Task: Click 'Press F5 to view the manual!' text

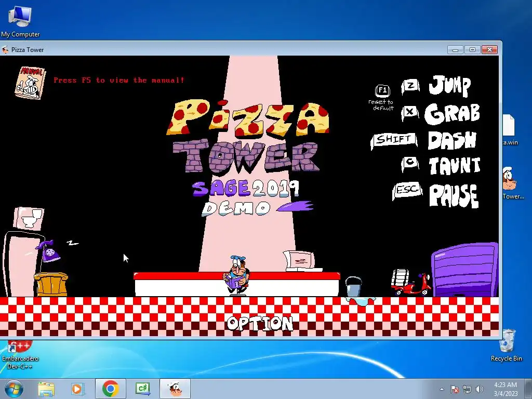Action: pos(119,81)
